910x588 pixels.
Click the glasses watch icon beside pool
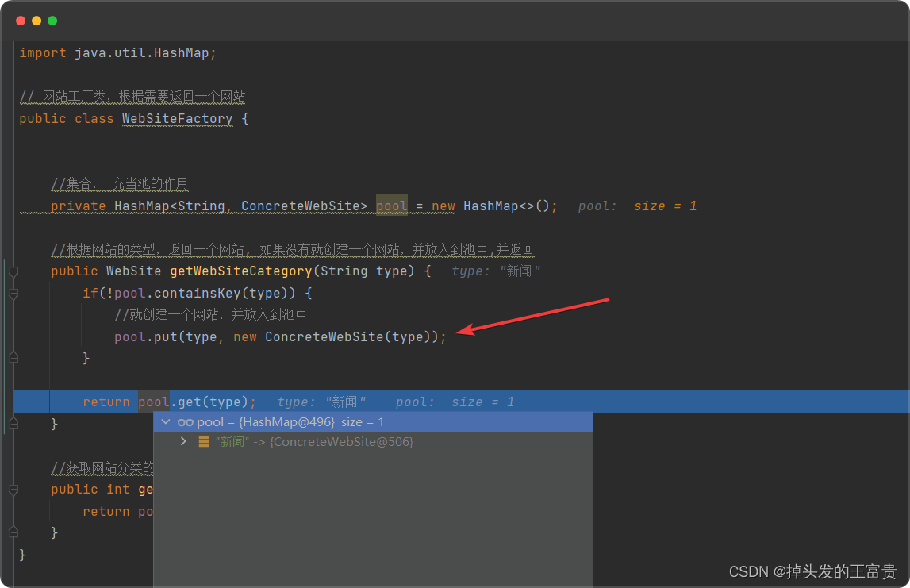tap(185, 422)
